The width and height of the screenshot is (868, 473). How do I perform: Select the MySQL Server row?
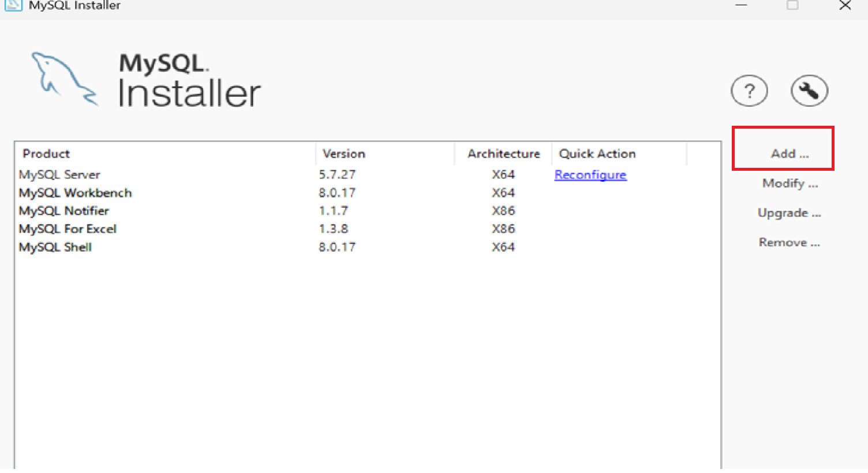click(x=368, y=174)
